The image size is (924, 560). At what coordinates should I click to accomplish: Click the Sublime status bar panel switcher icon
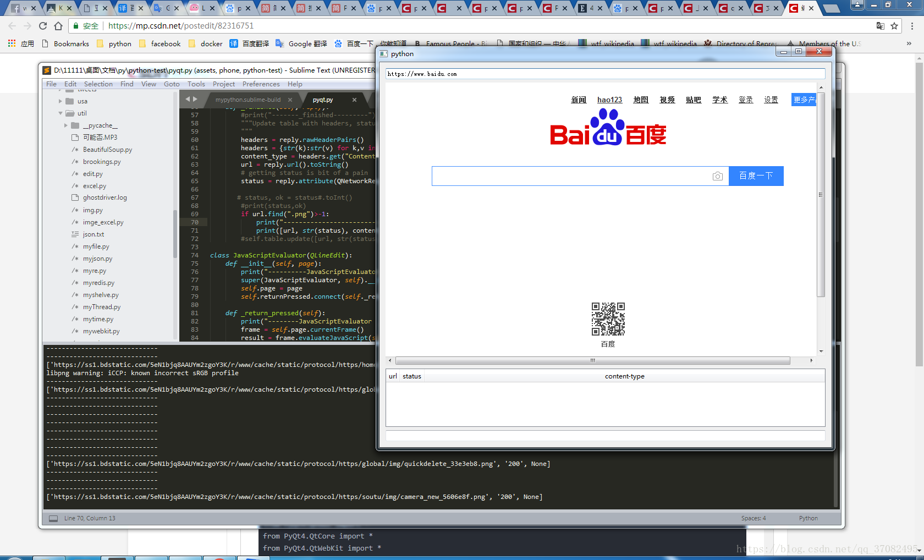pyautogui.click(x=53, y=518)
